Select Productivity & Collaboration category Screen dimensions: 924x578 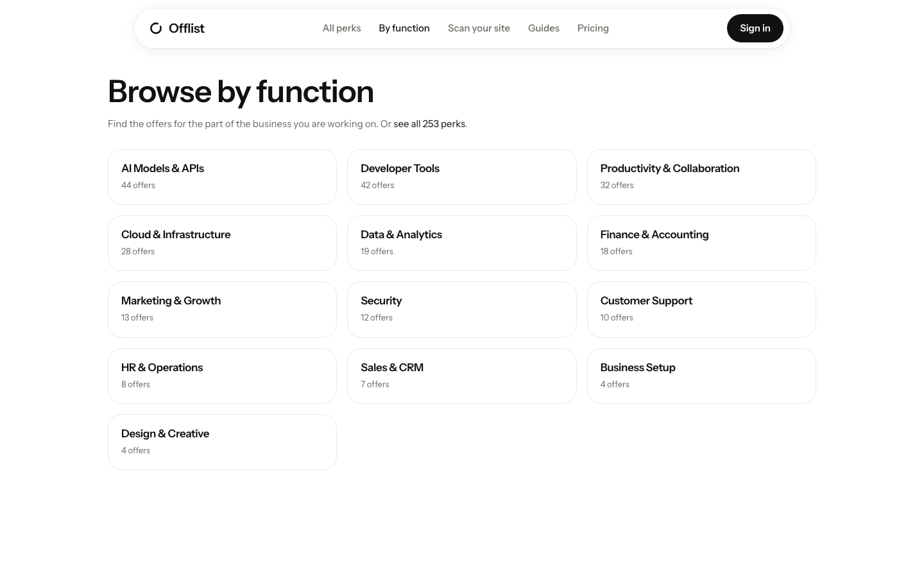(701, 177)
